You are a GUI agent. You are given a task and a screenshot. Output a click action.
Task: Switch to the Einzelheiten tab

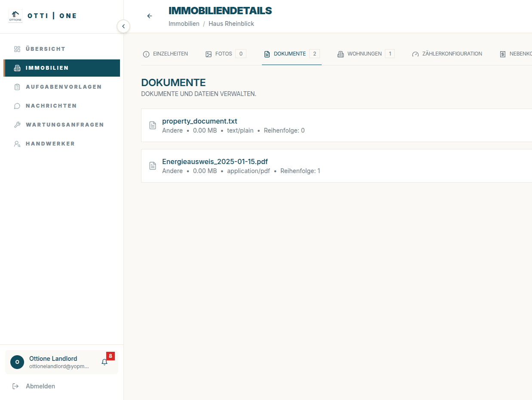(x=166, y=54)
